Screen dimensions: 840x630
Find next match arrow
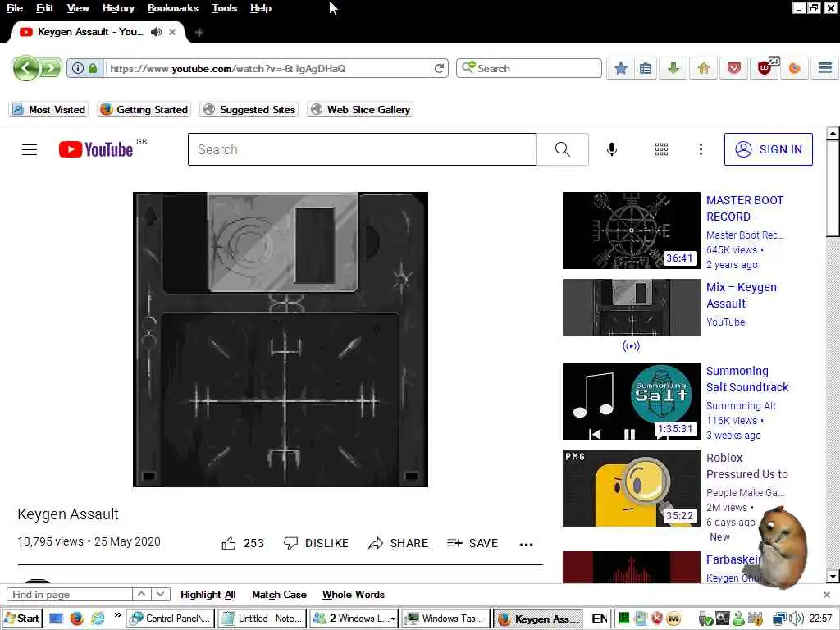coord(160,594)
